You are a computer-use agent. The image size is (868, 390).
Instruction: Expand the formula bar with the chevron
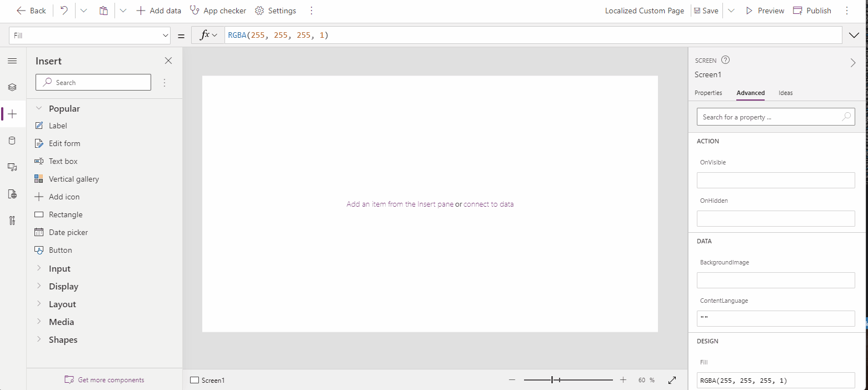coord(854,36)
